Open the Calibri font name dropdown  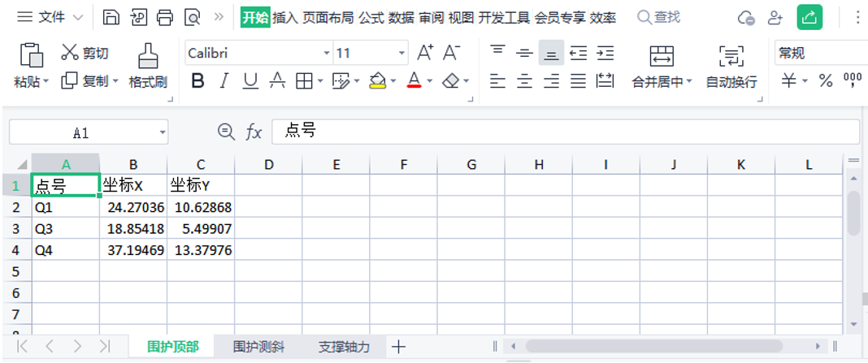[x=327, y=54]
